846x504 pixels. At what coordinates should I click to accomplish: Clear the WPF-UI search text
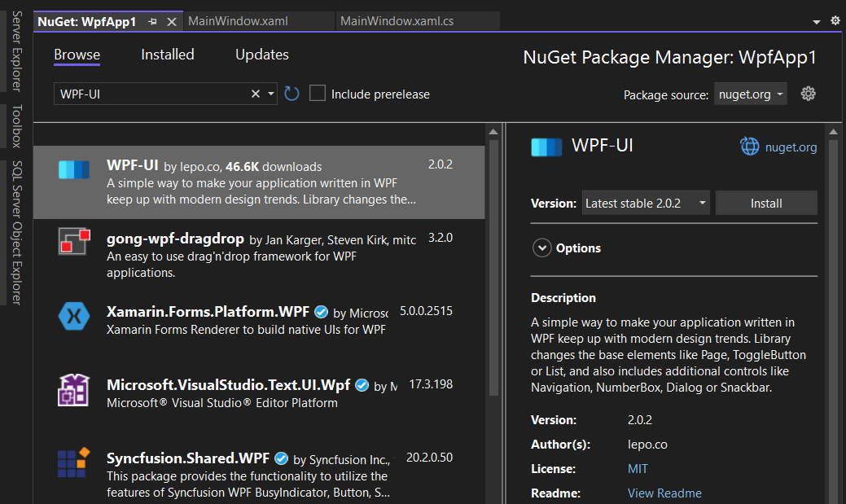point(255,94)
